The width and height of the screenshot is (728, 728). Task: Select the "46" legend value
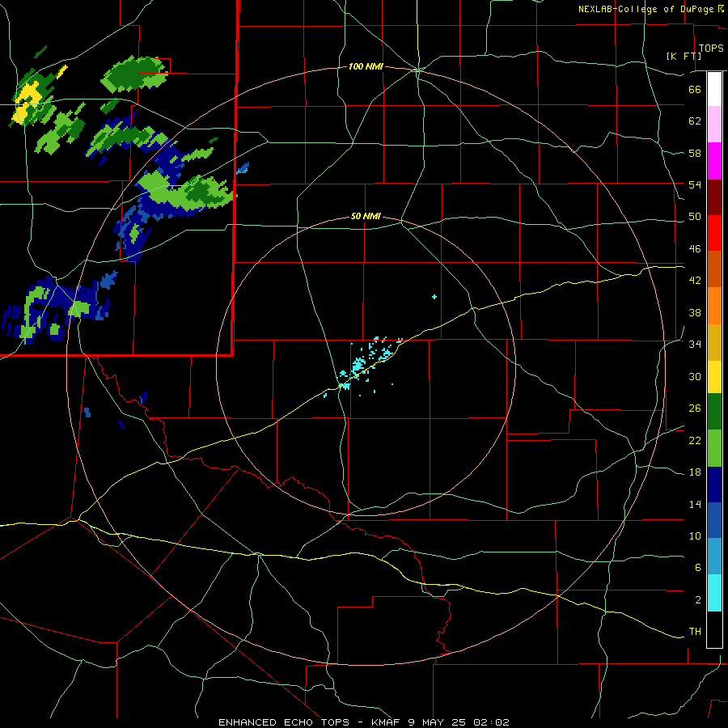[x=695, y=249]
